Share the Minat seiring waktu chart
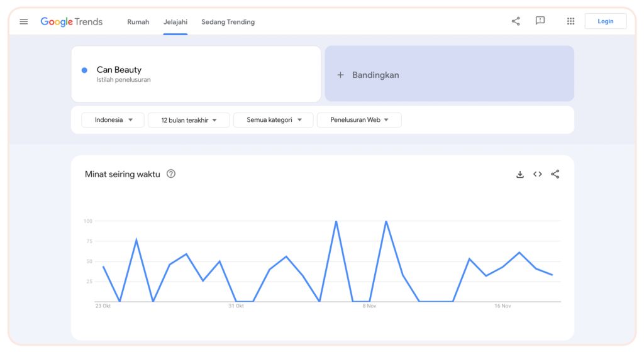Image resolution: width=644 pixels, height=352 pixels. coord(555,174)
